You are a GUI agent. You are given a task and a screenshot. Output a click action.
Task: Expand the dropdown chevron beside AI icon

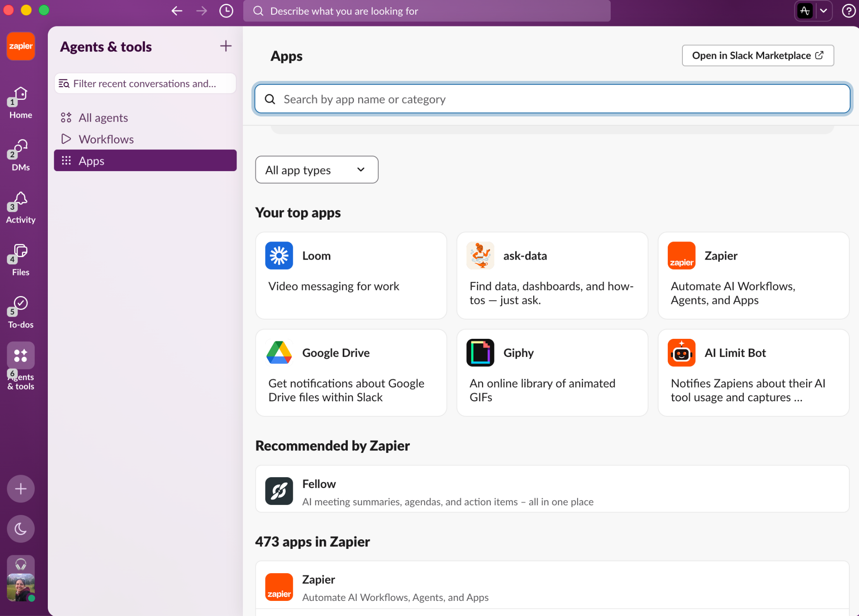pyautogui.click(x=823, y=11)
